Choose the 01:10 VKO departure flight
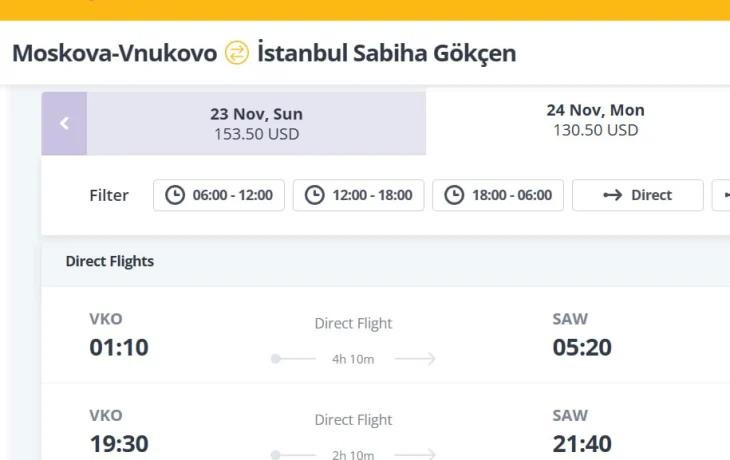 pyautogui.click(x=119, y=347)
